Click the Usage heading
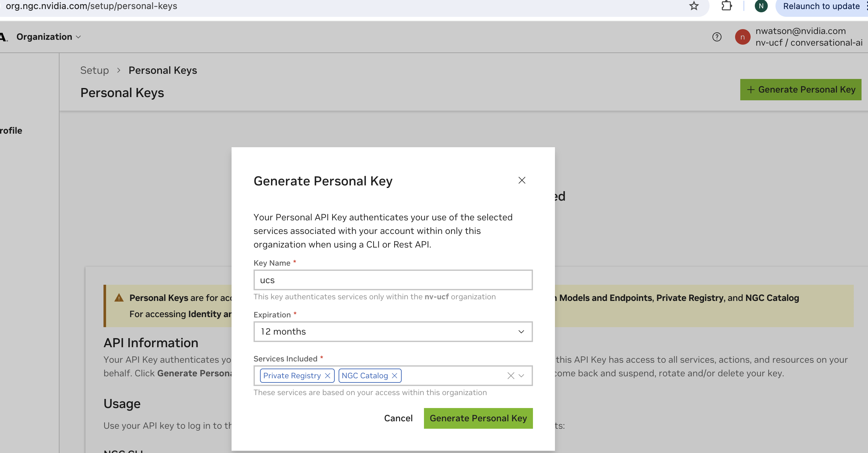 122,403
